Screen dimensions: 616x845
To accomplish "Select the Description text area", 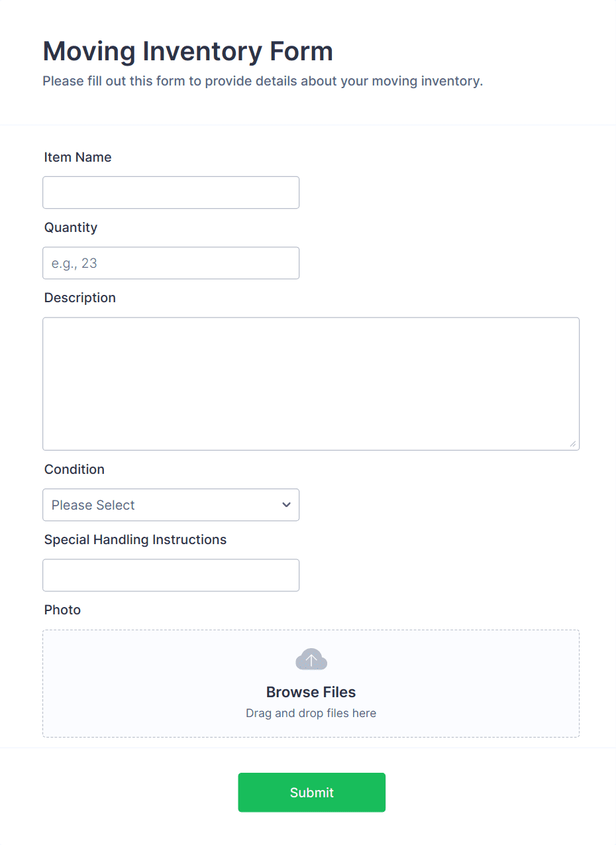I will 311,383.
